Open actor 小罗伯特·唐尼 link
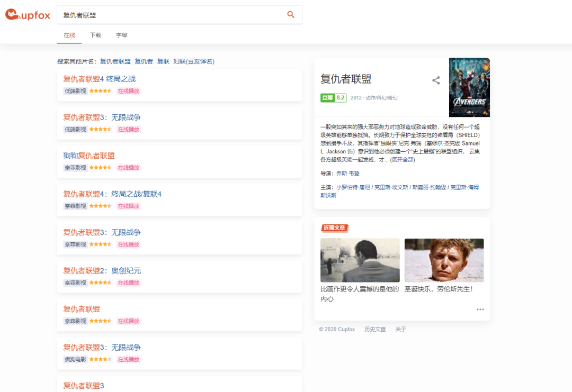This screenshot has height=392, width=572. pyautogui.click(x=353, y=187)
